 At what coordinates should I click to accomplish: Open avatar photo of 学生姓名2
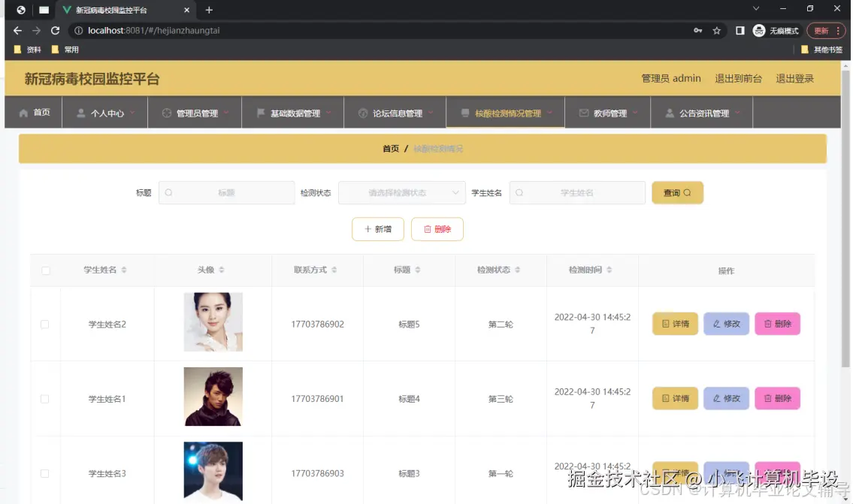click(x=213, y=322)
